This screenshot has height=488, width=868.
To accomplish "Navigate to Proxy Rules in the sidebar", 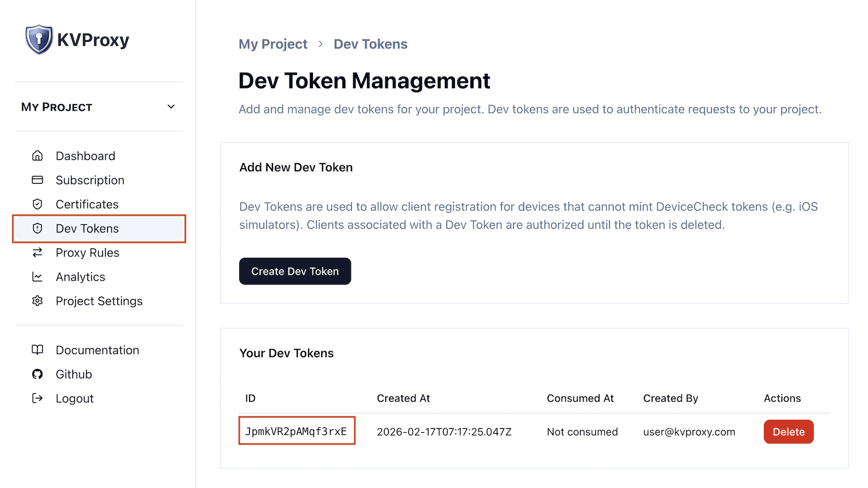I will [x=87, y=253].
